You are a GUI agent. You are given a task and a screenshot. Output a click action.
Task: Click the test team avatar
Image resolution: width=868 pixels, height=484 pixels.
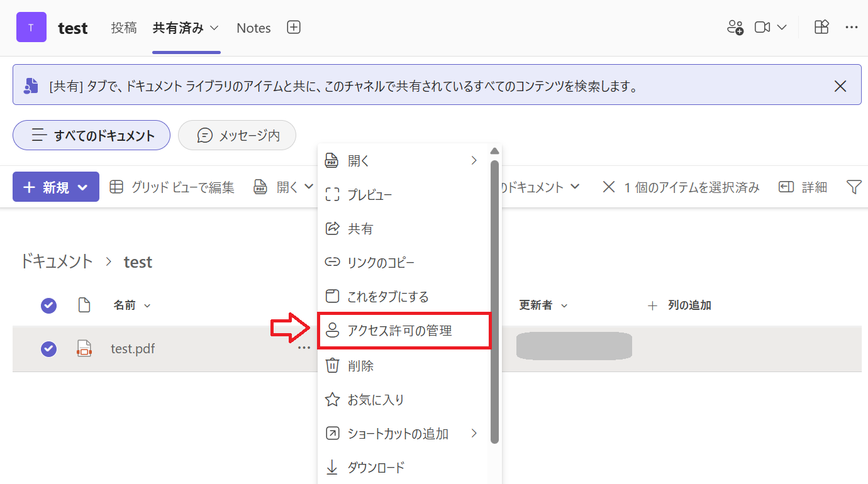pyautogui.click(x=31, y=27)
